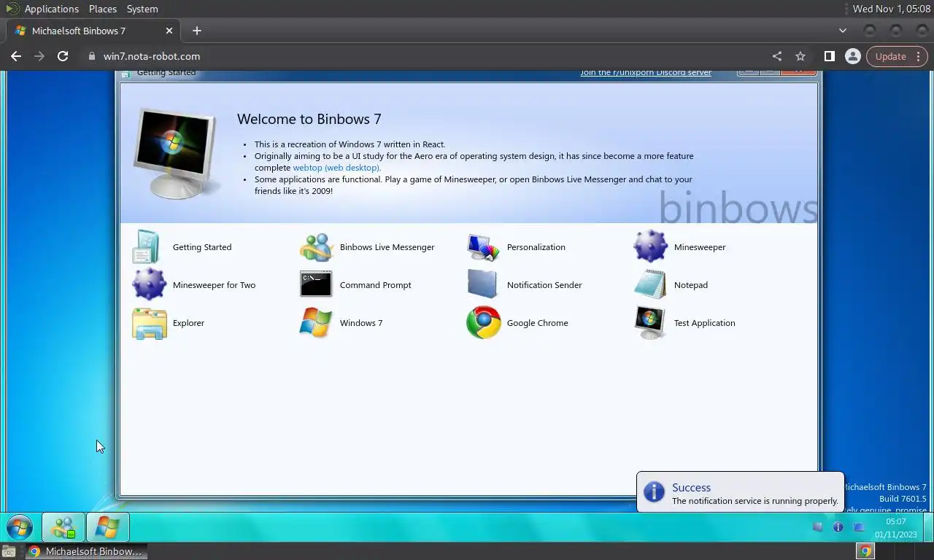The height and width of the screenshot is (560, 934).
Task: Toggle the browser side panel
Action: [830, 56]
